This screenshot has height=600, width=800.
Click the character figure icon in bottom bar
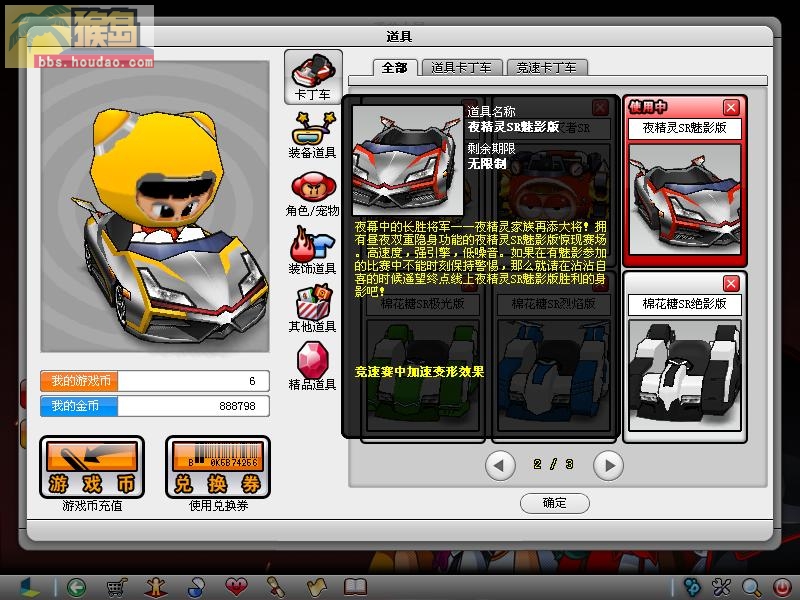[156, 587]
